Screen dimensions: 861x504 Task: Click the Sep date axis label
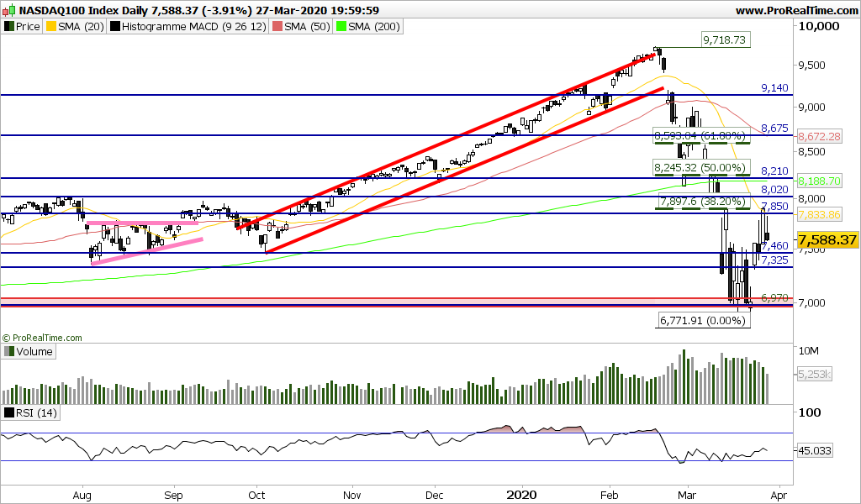coord(173,496)
